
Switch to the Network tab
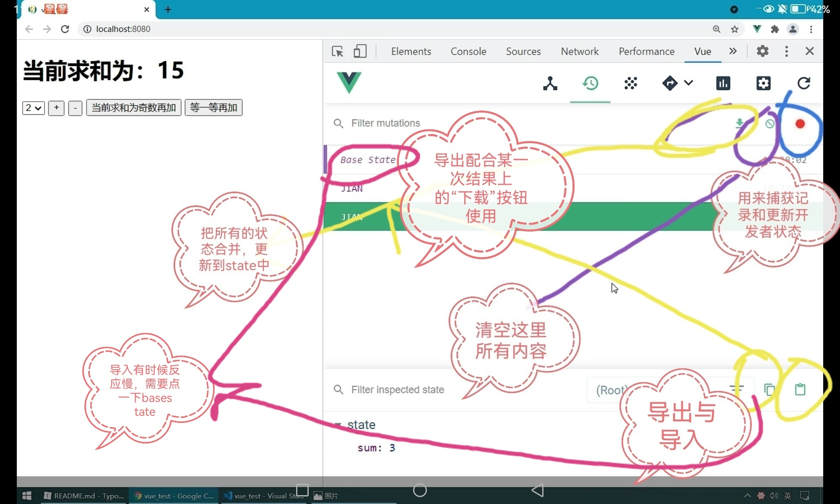[x=580, y=51]
